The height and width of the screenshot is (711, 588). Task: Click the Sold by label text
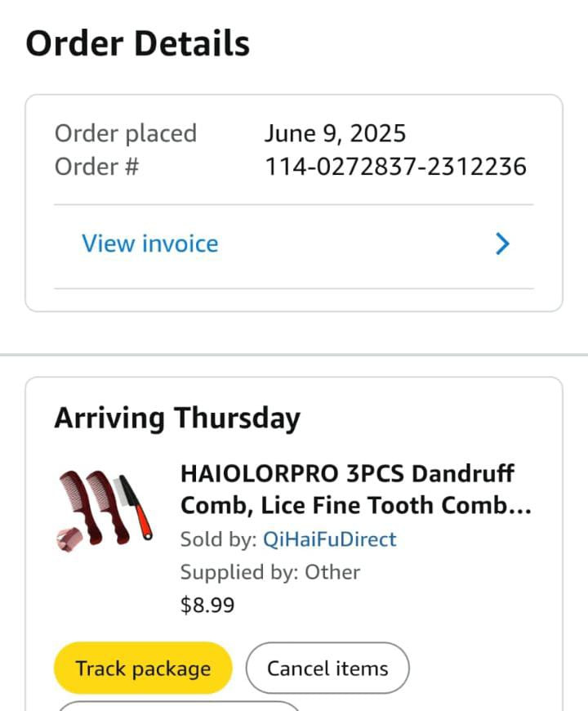(x=217, y=539)
